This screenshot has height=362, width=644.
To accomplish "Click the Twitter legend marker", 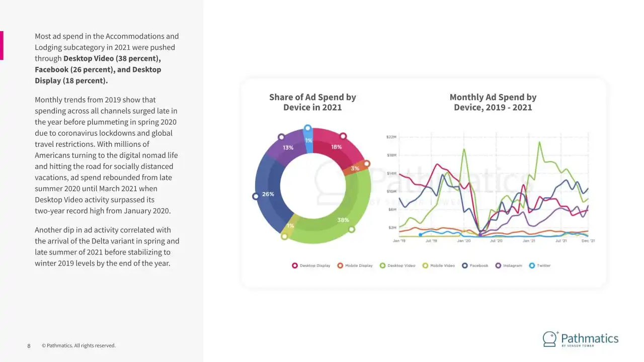I will 532,265.
